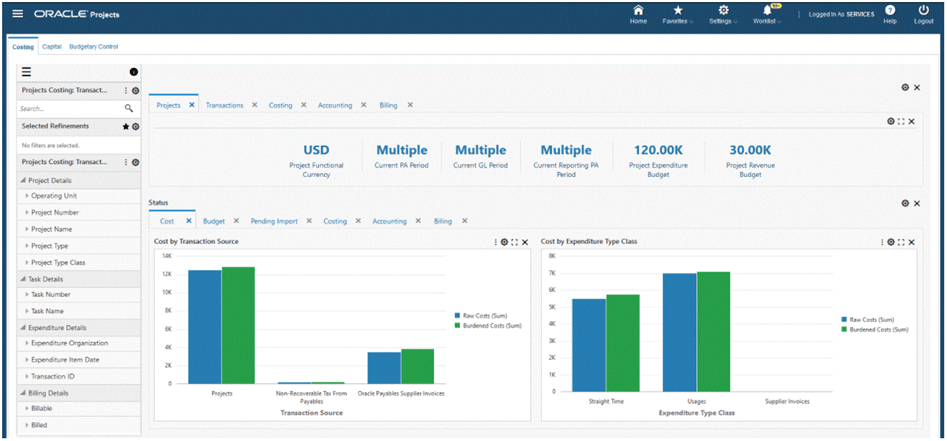Close the Transactions tab with its X
Image resolution: width=947 pixels, height=441 pixels.
(x=255, y=105)
